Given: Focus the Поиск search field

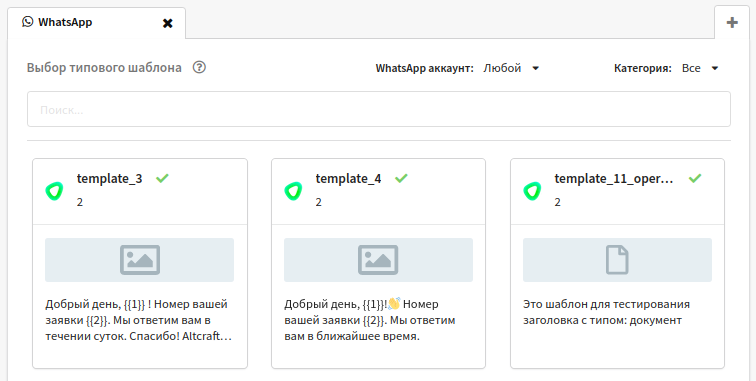Looking at the screenshot, I should (378, 109).
